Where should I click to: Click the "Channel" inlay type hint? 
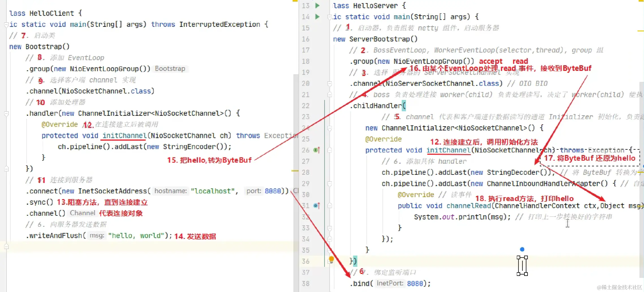83,213
